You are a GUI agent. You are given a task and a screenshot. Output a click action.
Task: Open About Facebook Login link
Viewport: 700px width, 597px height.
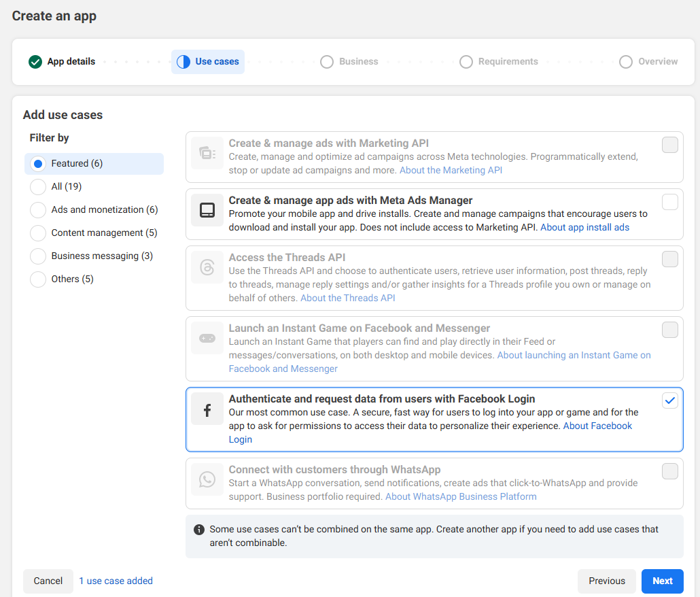point(597,426)
